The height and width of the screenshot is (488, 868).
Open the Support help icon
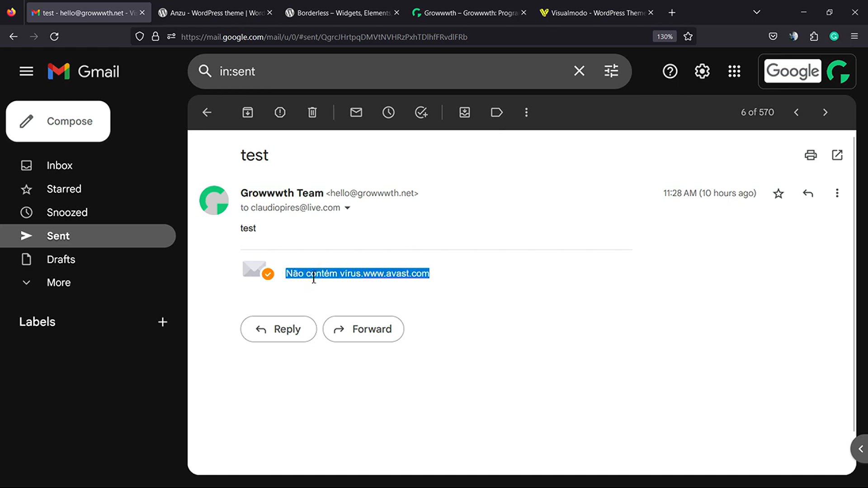tap(670, 71)
